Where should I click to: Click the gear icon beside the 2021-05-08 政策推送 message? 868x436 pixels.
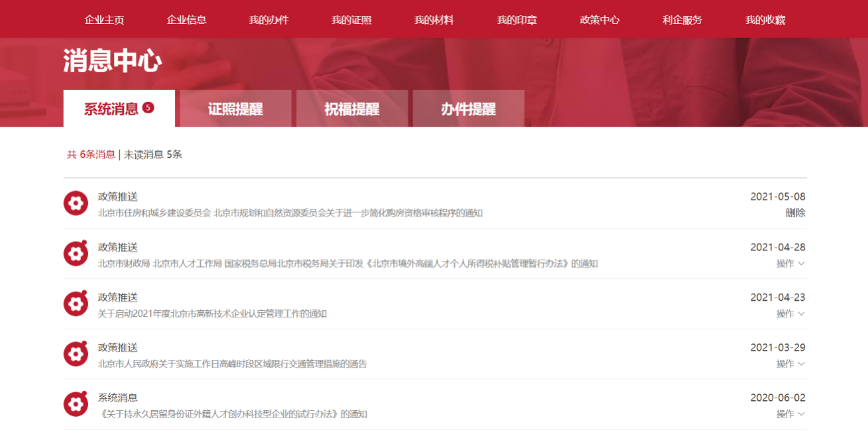[x=76, y=203]
